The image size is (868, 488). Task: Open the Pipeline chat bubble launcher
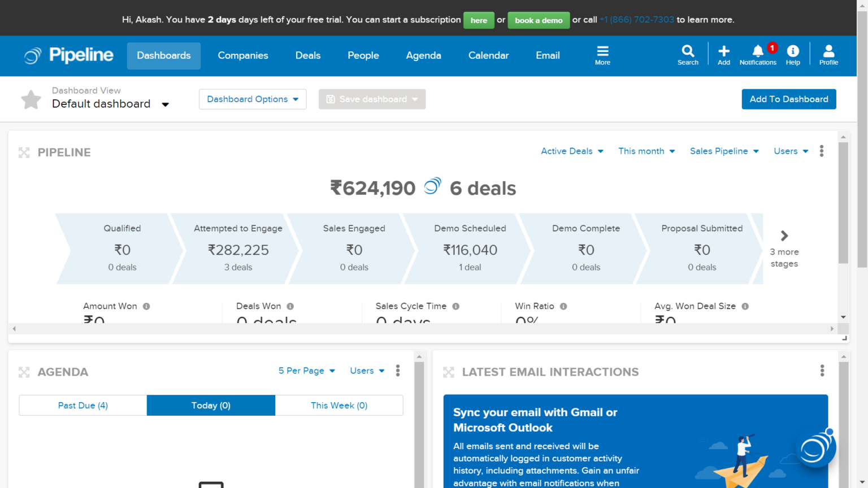tap(816, 448)
